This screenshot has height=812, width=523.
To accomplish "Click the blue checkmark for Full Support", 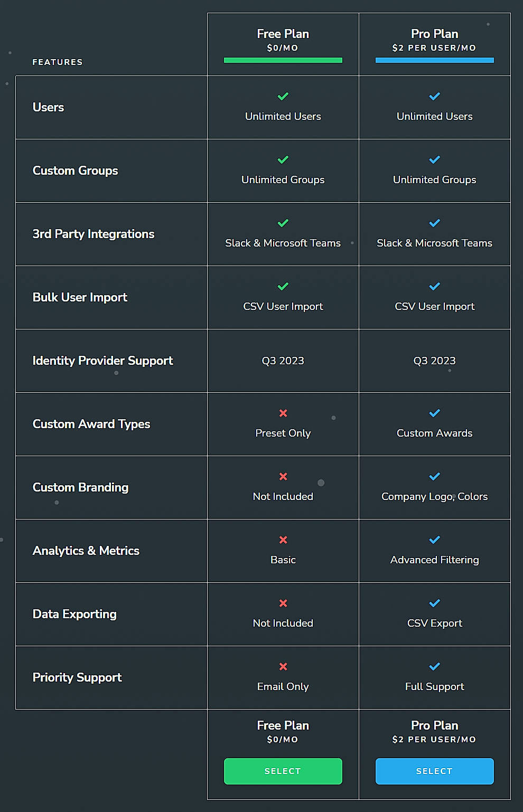I will click(x=434, y=667).
